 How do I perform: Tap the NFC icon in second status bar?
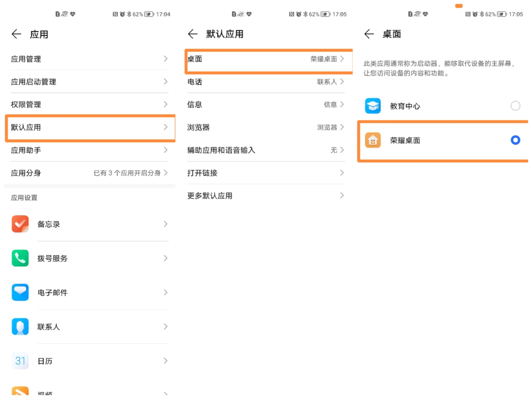(291, 14)
